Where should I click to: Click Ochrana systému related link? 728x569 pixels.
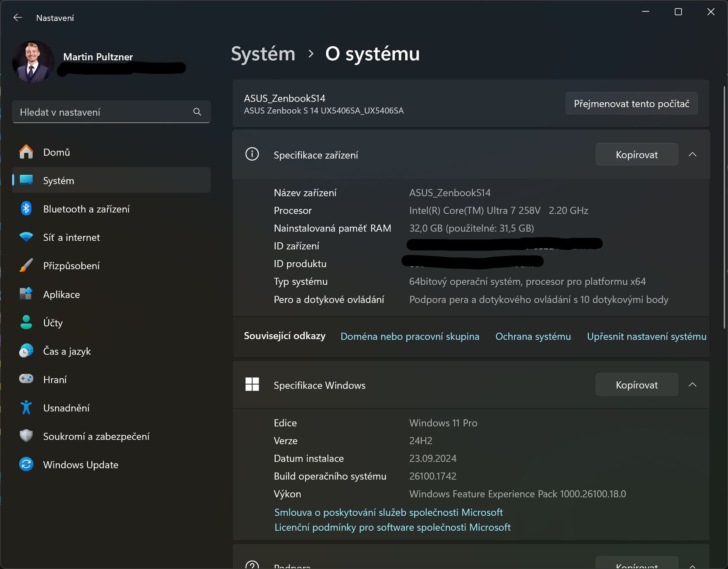click(533, 336)
